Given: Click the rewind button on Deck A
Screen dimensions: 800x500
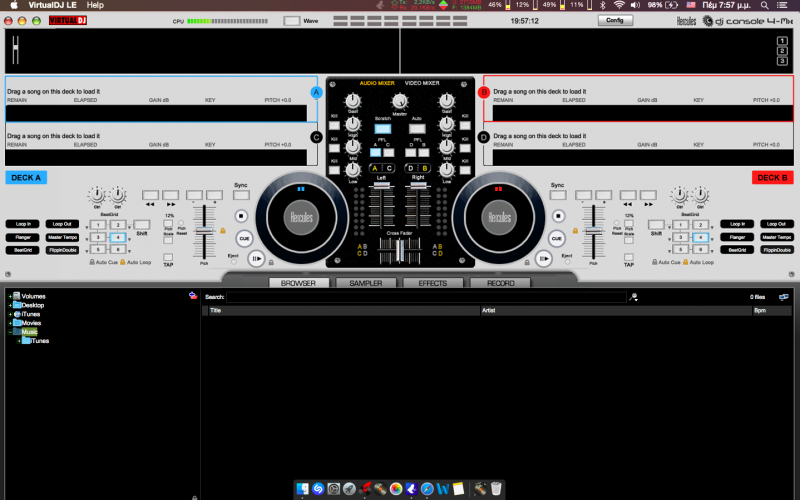Looking at the screenshot, I should pyautogui.click(x=149, y=194).
